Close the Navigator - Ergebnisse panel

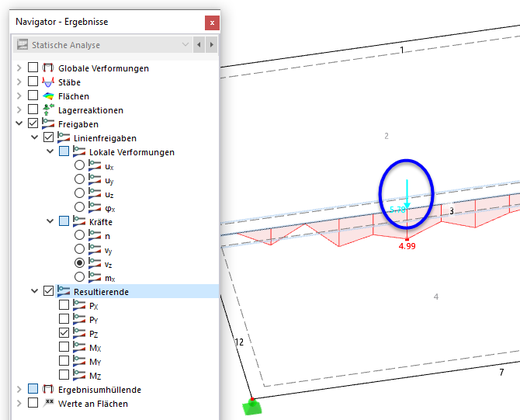coord(212,23)
